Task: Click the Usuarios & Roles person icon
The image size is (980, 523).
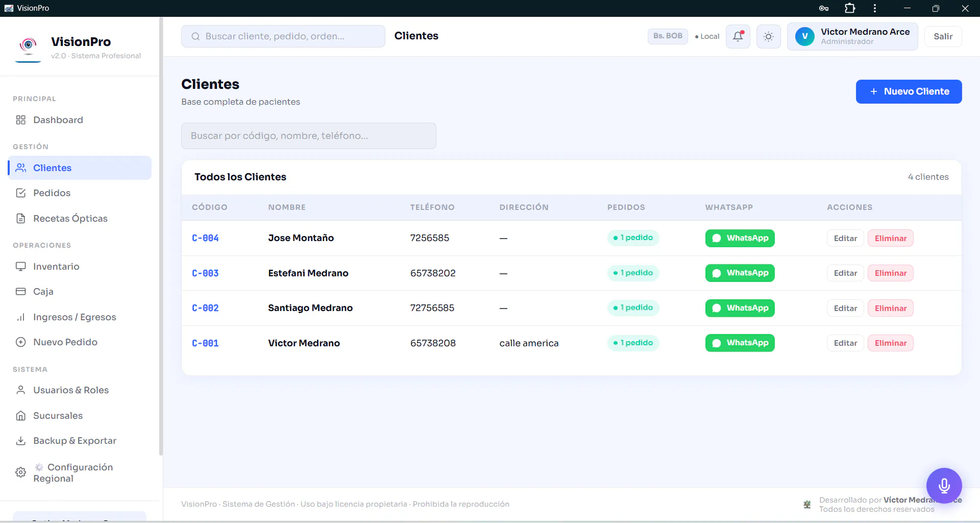Action: coord(20,390)
